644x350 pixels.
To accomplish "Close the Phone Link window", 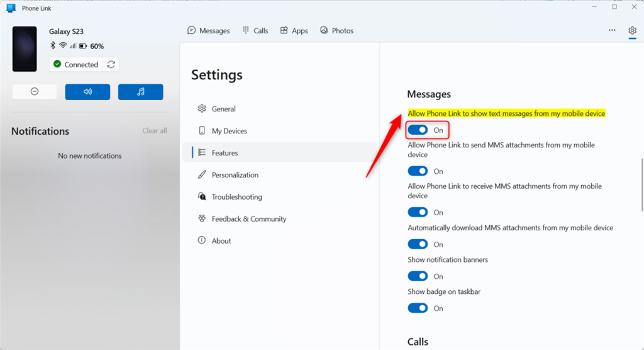I will point(634,7).
